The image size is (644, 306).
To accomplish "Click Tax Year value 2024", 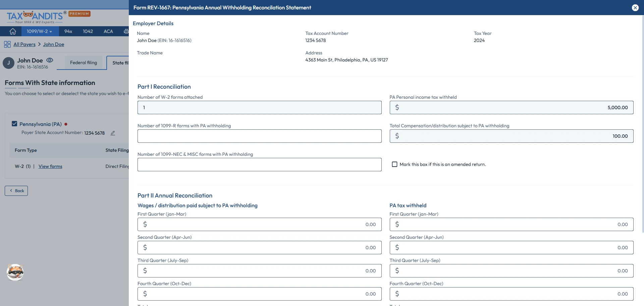I will 479,40.
